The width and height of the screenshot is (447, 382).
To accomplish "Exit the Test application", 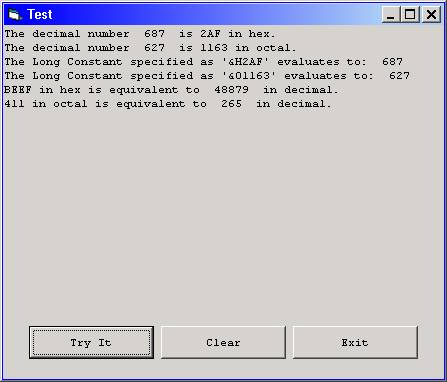I will click(x=355, y=342).
